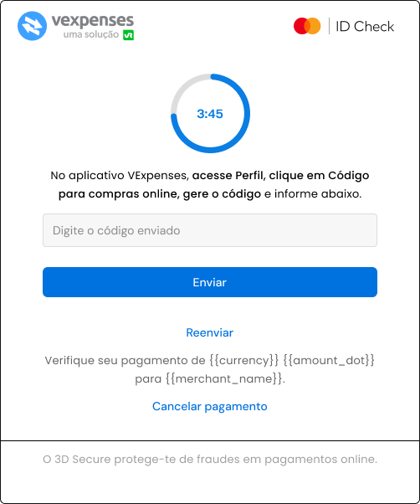Viewport: 420px width, 504px height.
Task: Click the Mastercard red and orange circles logo
Action: point(307,26)
